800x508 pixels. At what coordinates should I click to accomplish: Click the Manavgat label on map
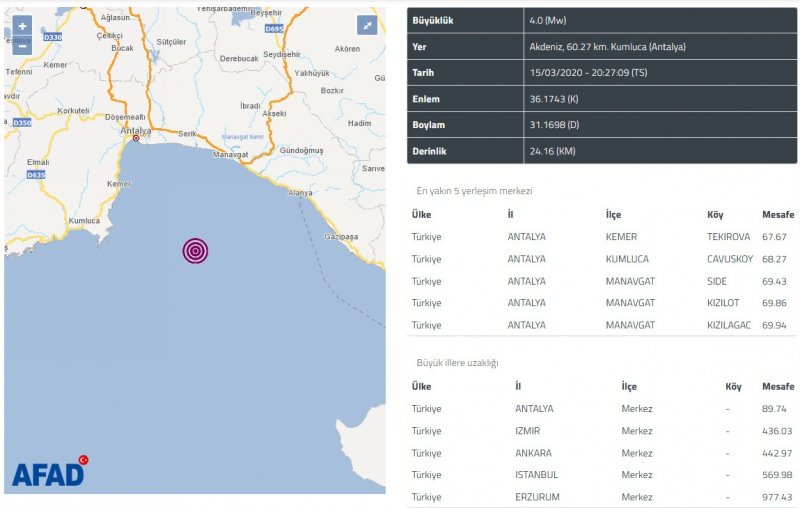pyautogui.click(x=231, y=155)
